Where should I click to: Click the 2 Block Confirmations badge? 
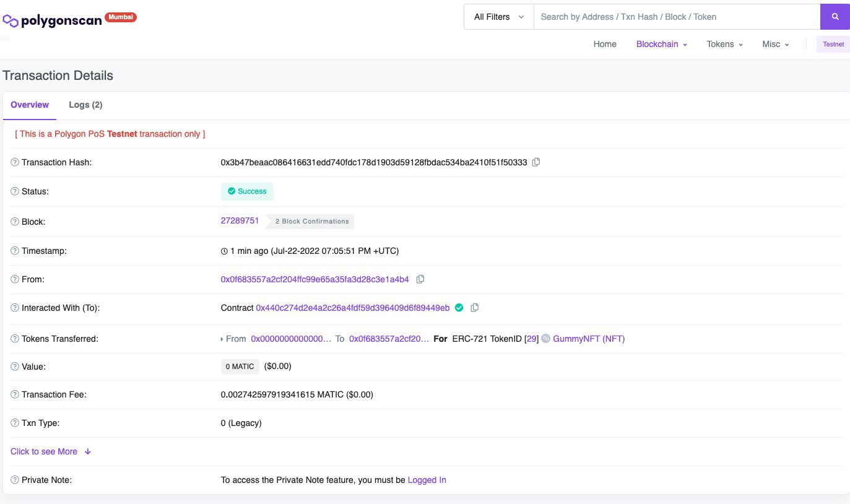tap(310, 221)
